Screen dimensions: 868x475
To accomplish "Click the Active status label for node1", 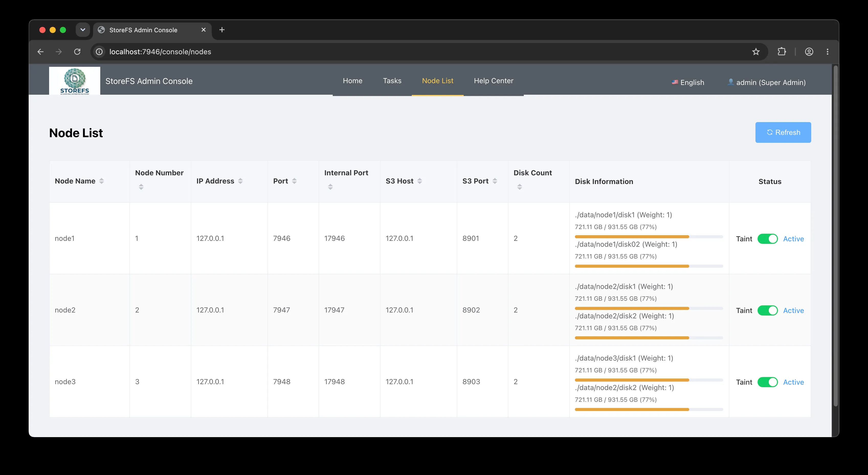I will (794, 239).
